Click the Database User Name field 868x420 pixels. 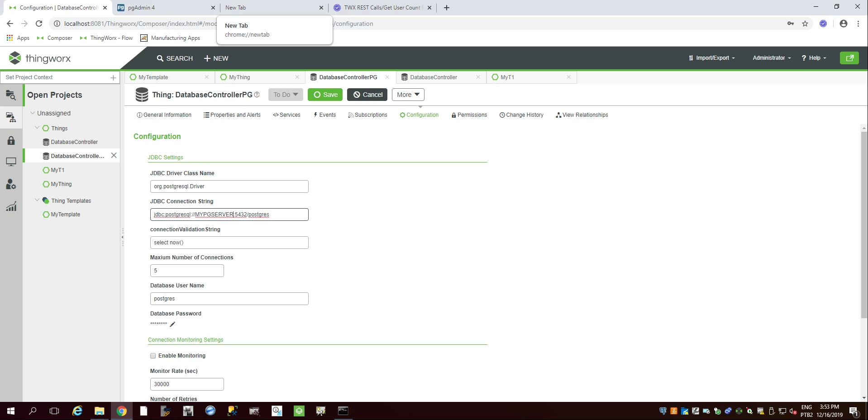coord(229,299)
